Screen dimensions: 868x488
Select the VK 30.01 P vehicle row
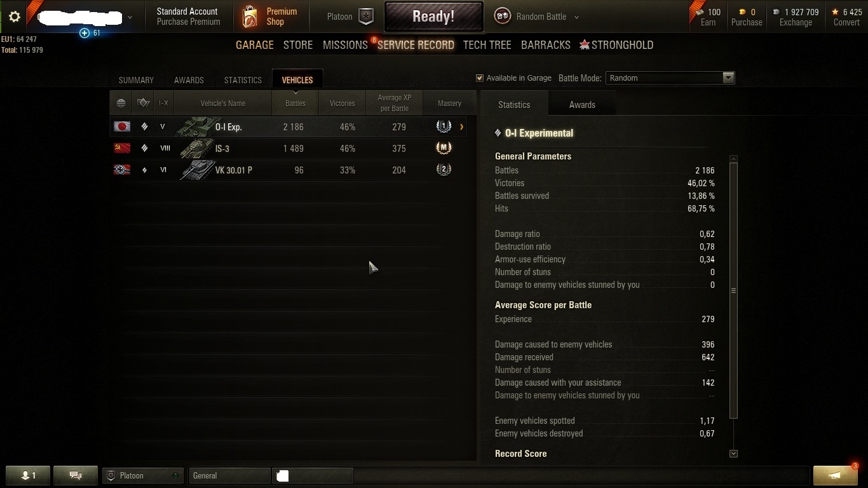click(x=292, y=170)
